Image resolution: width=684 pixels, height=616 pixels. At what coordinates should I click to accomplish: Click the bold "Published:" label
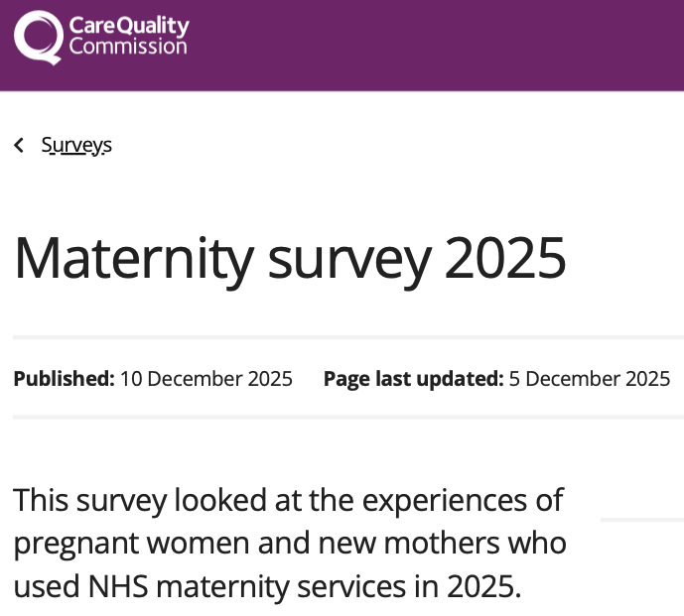click(64, 379)
